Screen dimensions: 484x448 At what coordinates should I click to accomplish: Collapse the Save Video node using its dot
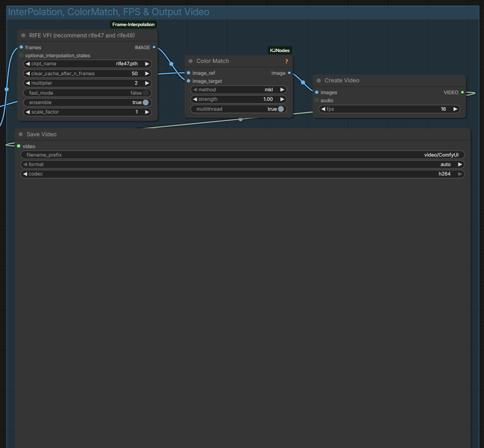coord(21,134)
